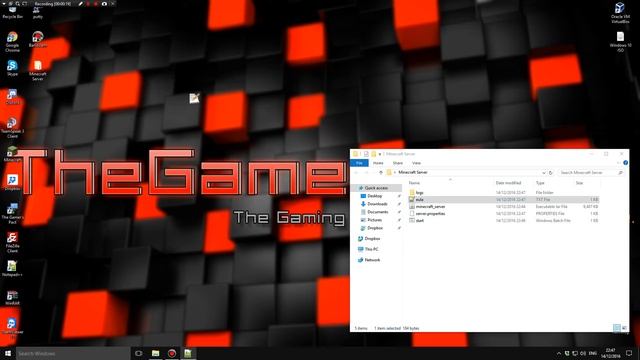Expand the address bar history dropdown
The width and height of the screenshot is (640, 360).
point(544,173)
